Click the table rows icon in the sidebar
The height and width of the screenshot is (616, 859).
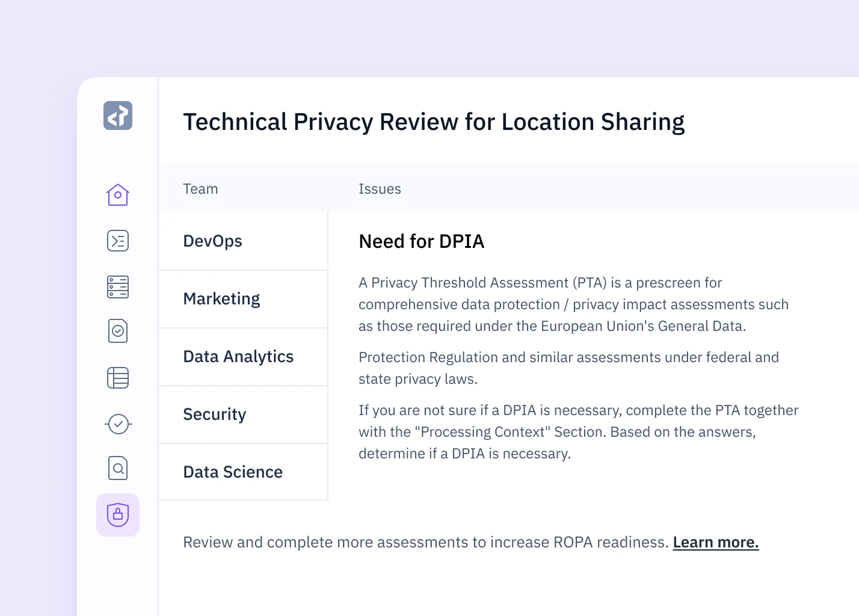pos(118,378)
